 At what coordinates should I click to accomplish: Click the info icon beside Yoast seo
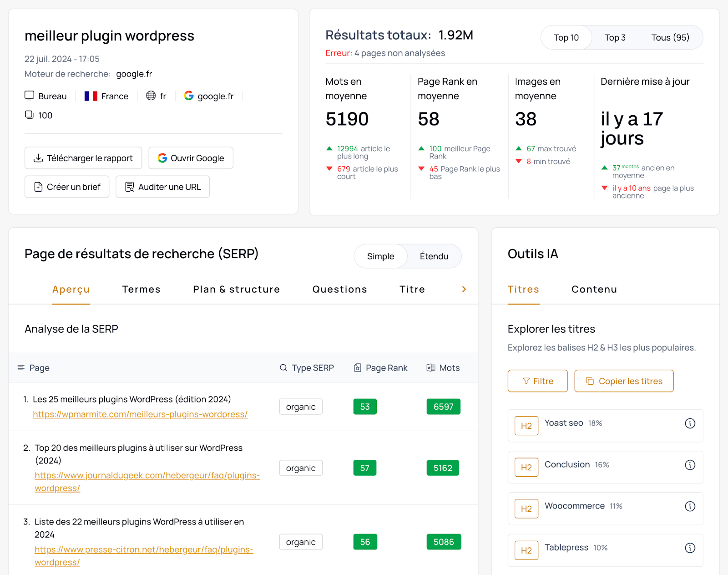(690, 423)
